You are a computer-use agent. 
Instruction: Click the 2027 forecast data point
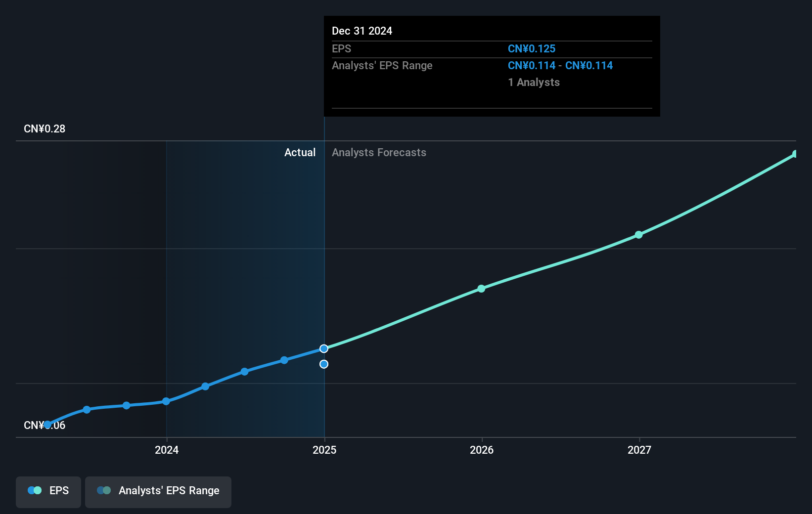point(639,235)
